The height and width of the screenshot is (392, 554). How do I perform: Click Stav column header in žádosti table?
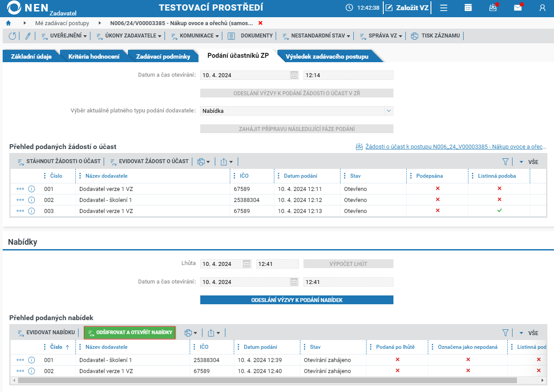[x=355, y=176]
